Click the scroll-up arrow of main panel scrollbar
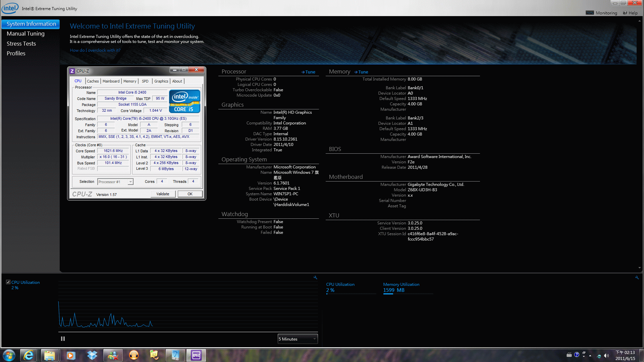The width and height of the screenshot is (644, 362). pyautogui.click(x=640, y=21)
